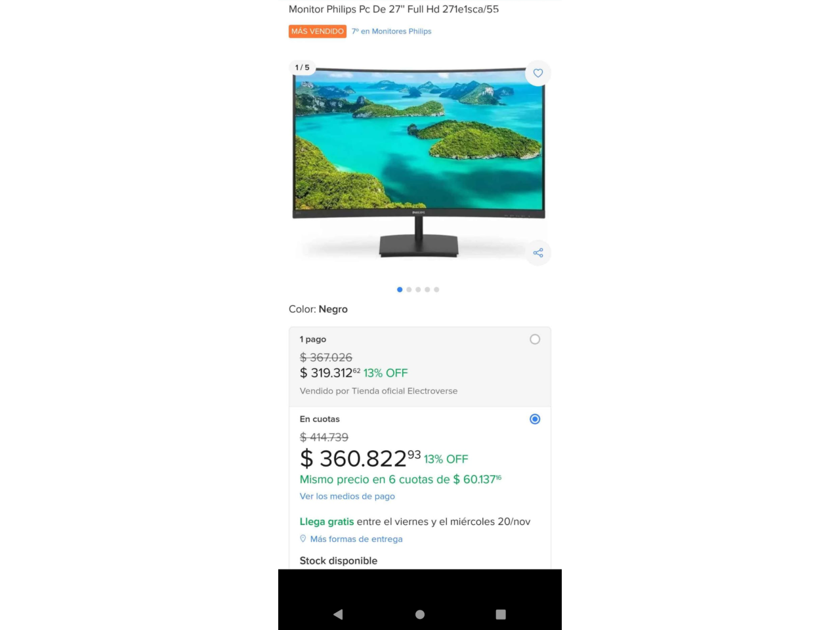Select the En cuotas radio button

click(535, 419)
